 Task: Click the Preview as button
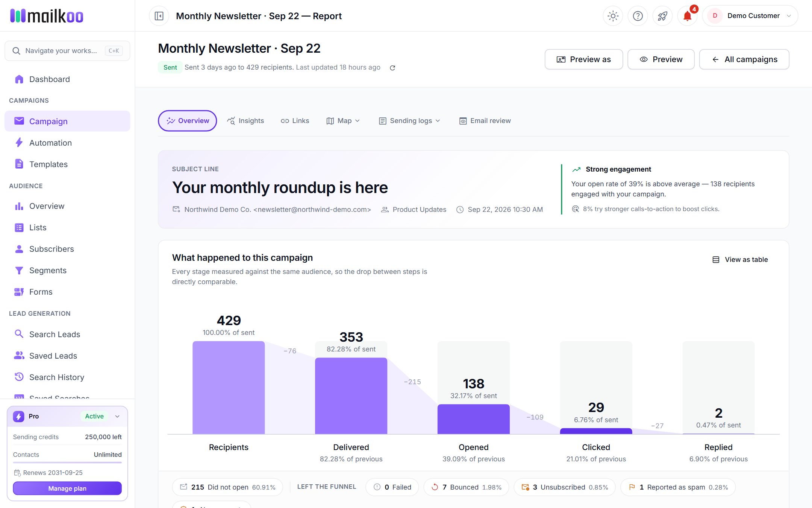[583, 59]
